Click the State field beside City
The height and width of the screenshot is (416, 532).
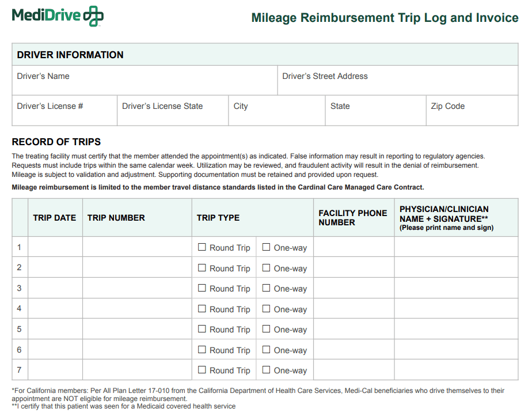point(375,111)
